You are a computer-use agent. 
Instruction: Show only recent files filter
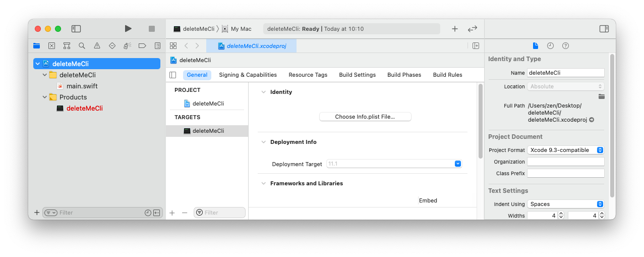pos(148,213)
